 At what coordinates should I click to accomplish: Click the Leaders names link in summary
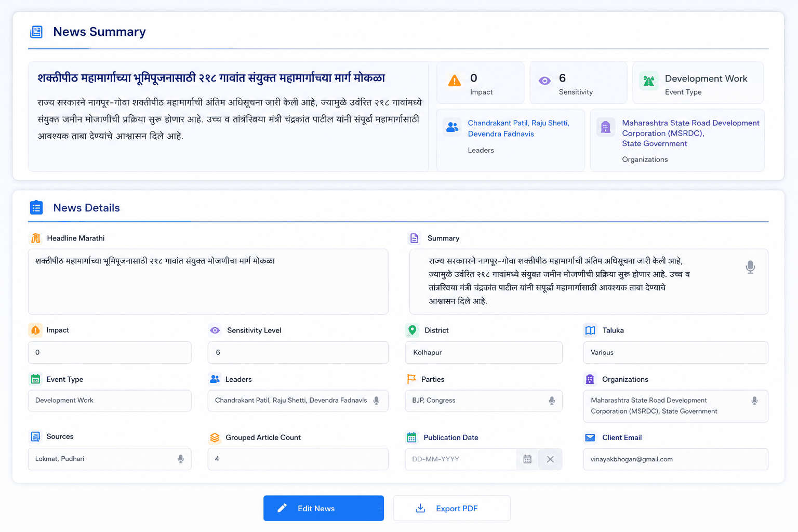tap(518, 128)
